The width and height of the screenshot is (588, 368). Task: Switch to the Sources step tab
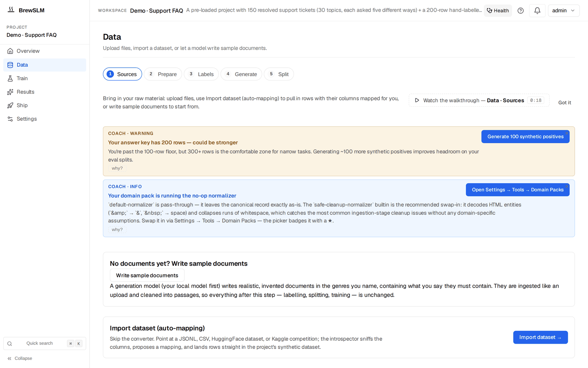[122, 74]
